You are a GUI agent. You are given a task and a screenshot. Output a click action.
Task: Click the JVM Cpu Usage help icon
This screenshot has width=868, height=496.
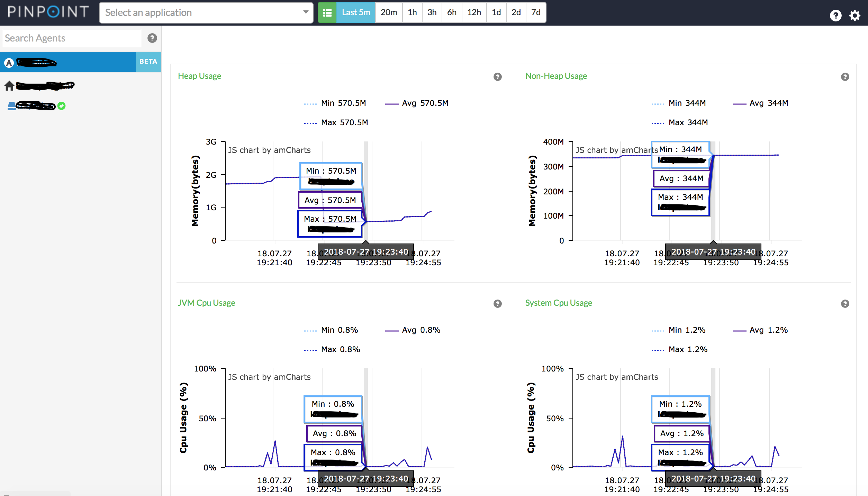click(x=497, y=304)
